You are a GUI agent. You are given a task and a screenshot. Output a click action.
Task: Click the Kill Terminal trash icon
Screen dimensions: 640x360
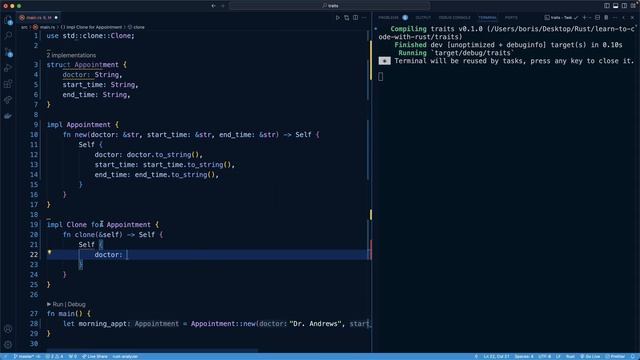[606, 18]
